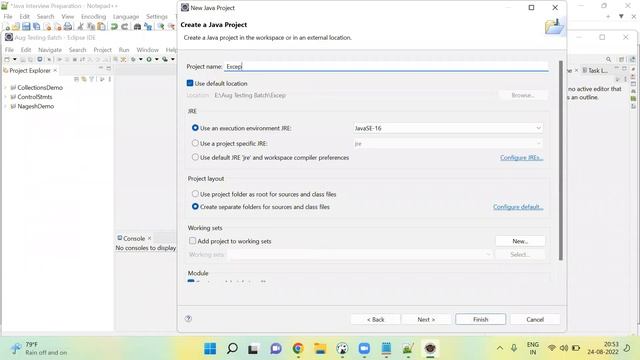Click the taskbar ENG IN language indicator
The width and height of the screenshot is (640, 360).
pos(533,348)
